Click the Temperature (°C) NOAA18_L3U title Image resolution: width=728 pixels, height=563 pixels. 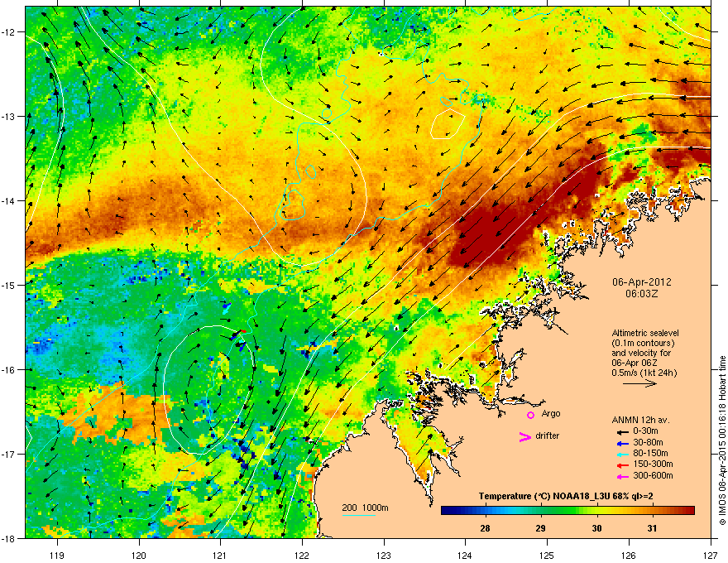click(x=566, y=496)
